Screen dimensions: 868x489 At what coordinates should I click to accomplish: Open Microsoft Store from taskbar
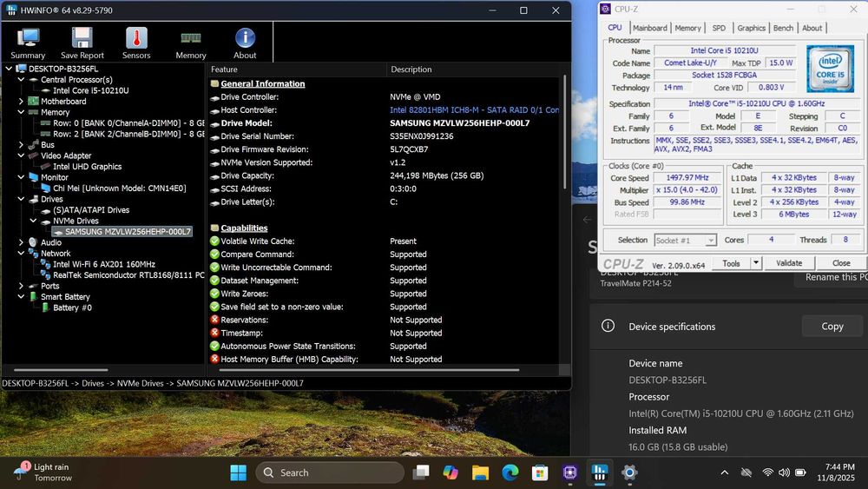click(x=540, y=472)
